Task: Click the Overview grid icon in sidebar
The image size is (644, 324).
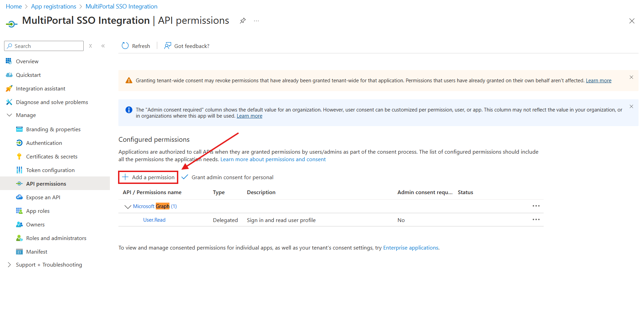Action: [x=9, y=61]
